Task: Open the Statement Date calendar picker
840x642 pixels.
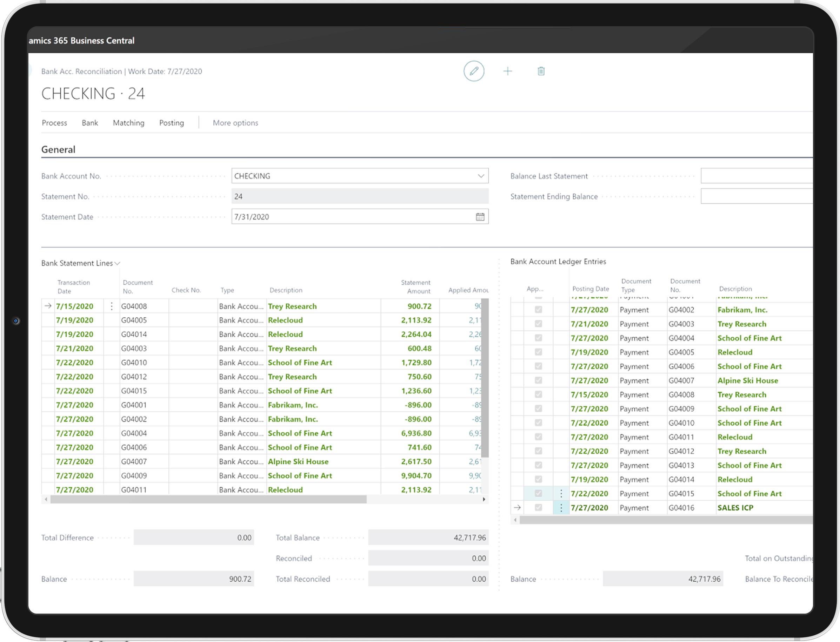Action: 480,217
